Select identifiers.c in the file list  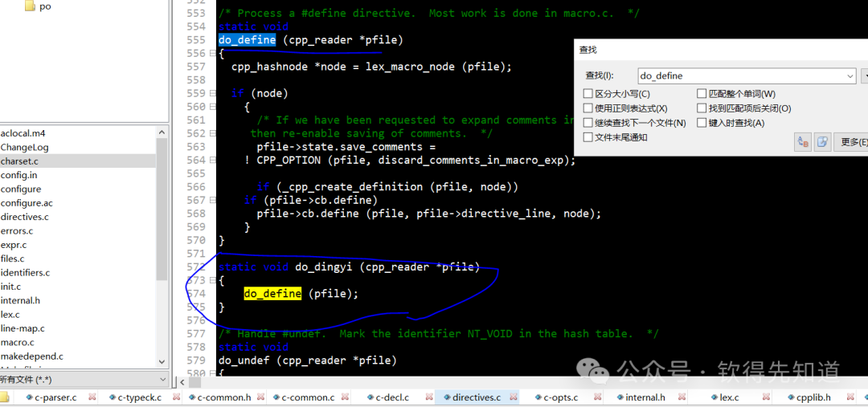click(x=25, y=273)
